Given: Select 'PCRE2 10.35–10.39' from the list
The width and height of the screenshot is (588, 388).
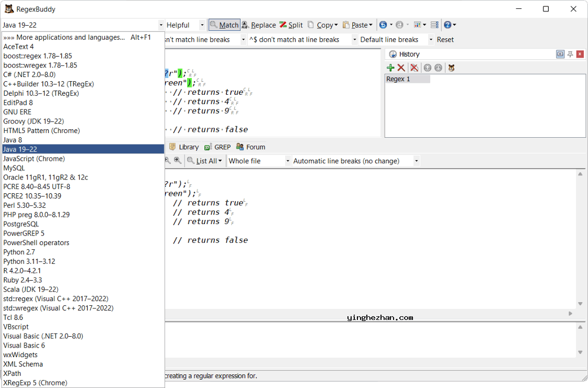Looking at the screenshot, I should 83,196.
